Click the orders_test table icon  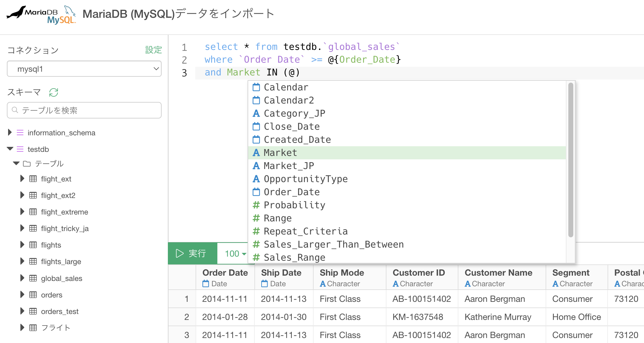(33, 311)
